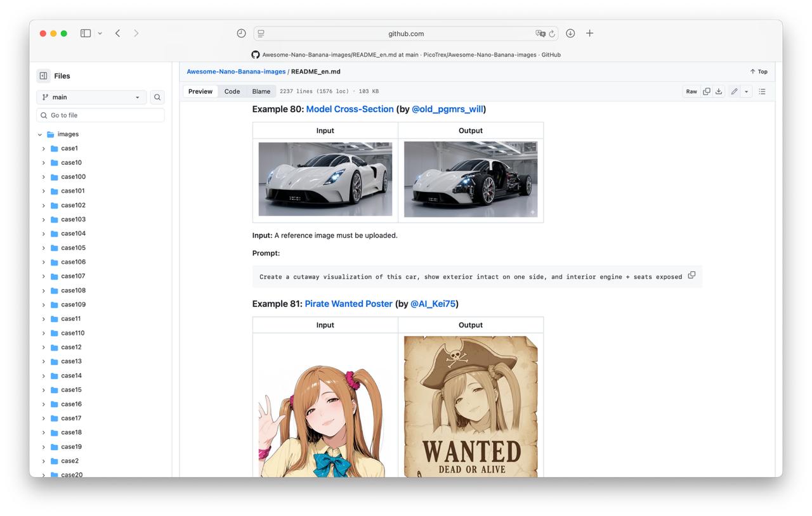Image resolution: width=812 pixels, height=516 pixels.
Task: Switch to the Code tab
Action: (x=232, y=91)
